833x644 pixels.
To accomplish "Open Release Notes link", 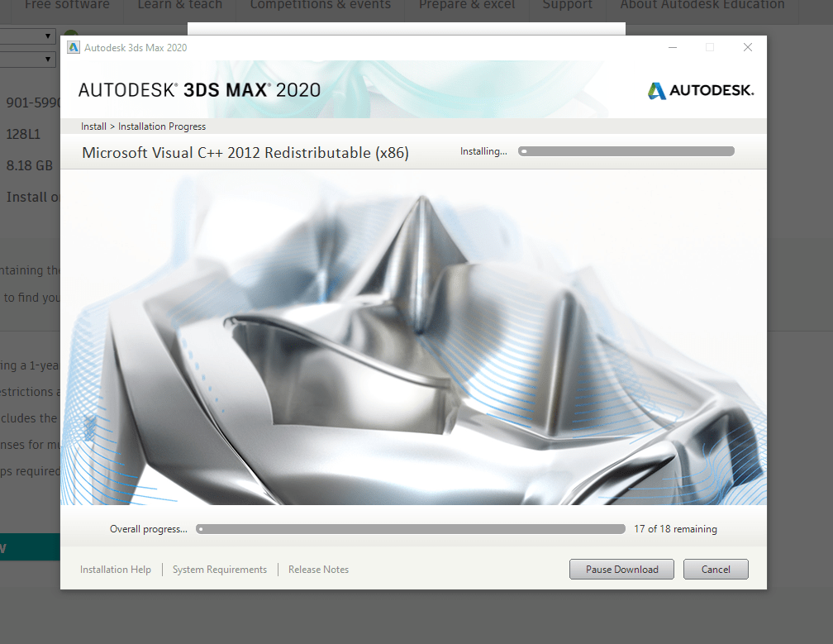I will click(318, 569).
